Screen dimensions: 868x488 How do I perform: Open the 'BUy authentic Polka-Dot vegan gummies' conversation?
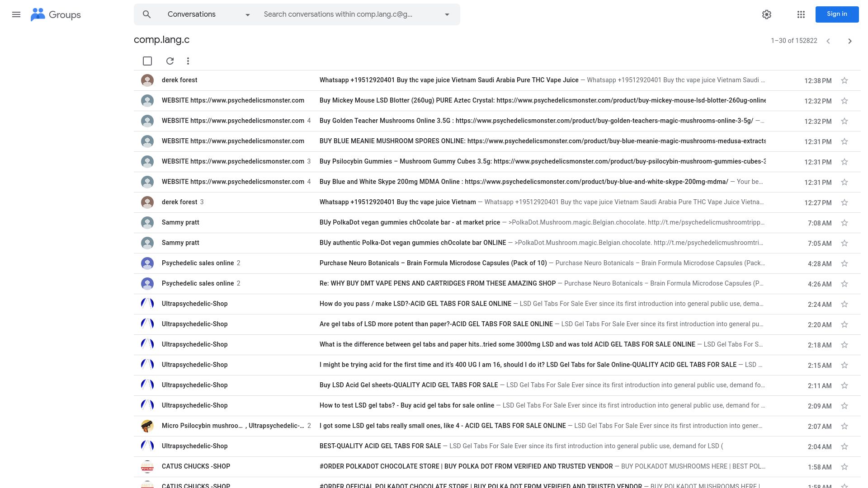[x=497, y=243]
